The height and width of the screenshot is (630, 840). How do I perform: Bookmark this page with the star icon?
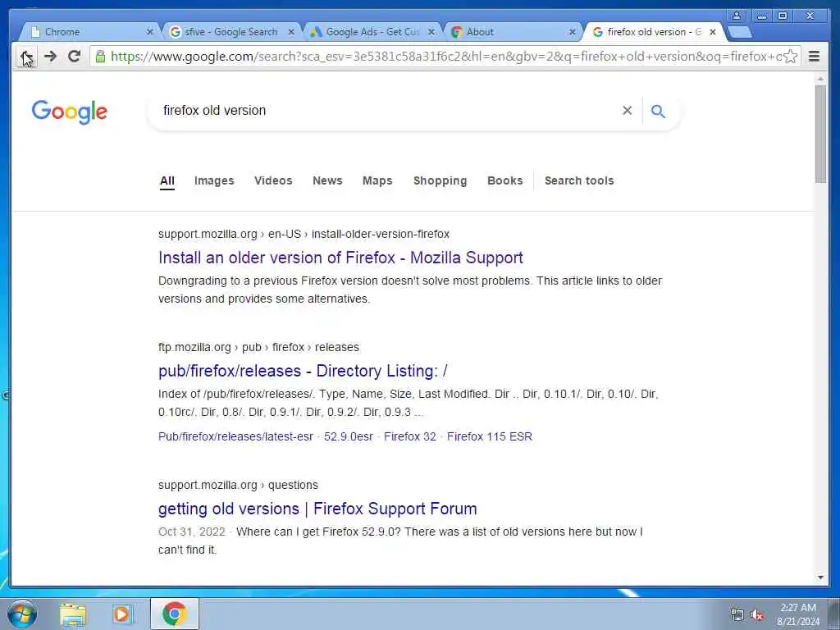point(790,57)
